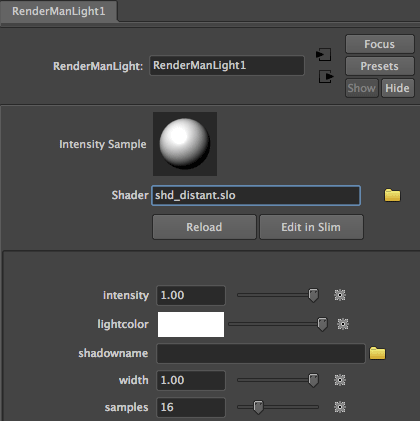Open the folder browser for shadowname
The height and width of the screenshot is (421, 420).
click(377, 353)
